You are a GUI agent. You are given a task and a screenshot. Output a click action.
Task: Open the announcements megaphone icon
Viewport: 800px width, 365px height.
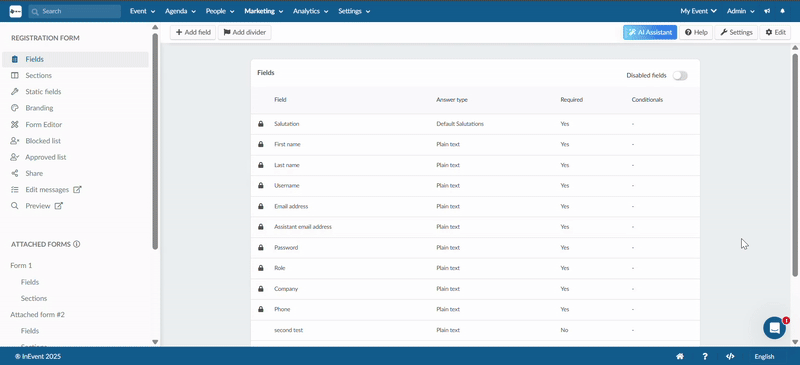tap(767, 11)
